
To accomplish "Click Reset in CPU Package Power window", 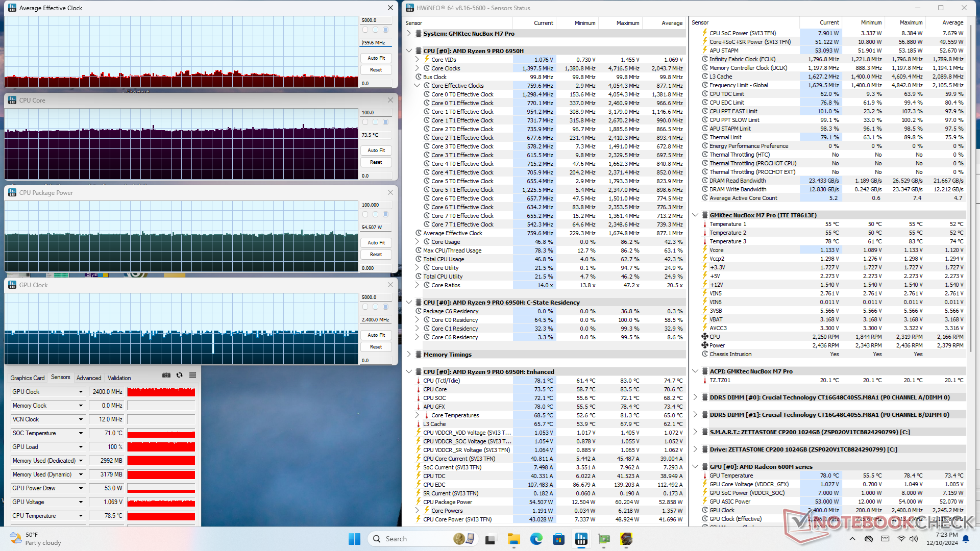I will click(x=376, y=255).
